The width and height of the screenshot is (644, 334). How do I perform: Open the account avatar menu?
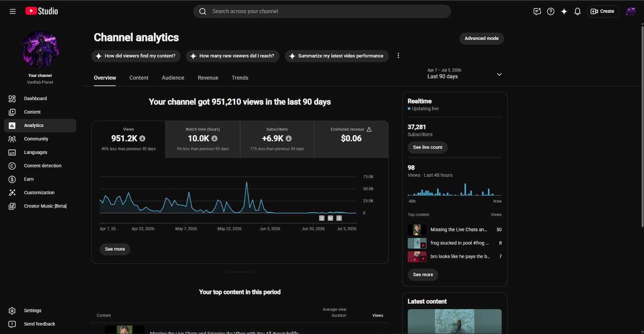pos(631,11)
